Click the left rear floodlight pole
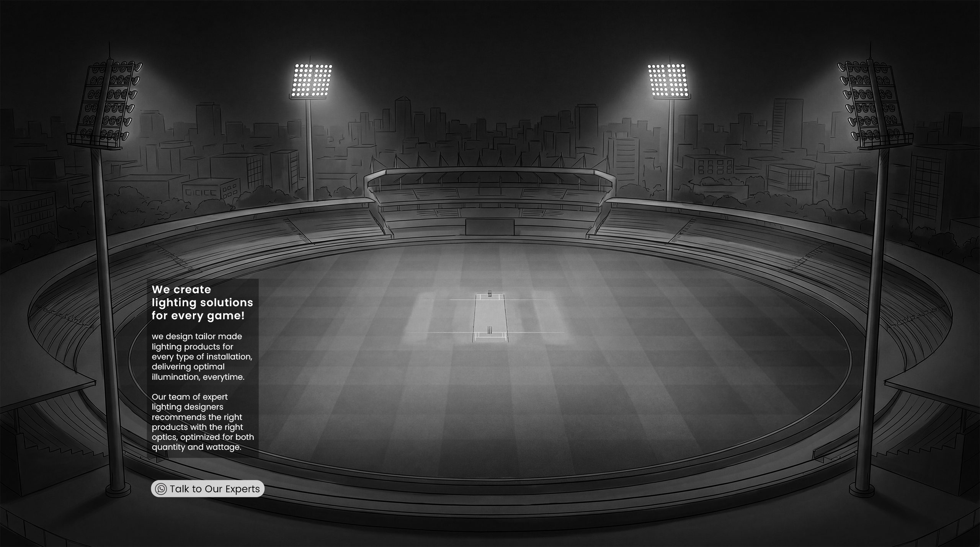The width and height of the screenshot is (980, 547). tap(309, 149)
